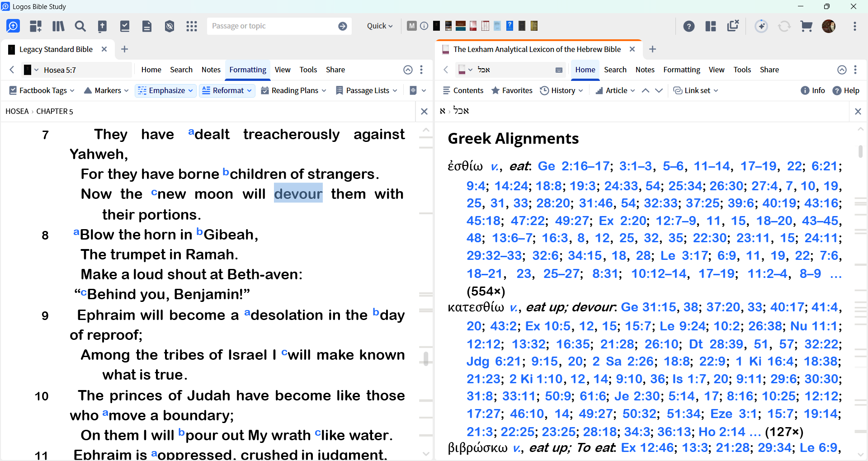Click the keyboard icon in lexicon reference box
The width and height of the screenshot is (868, 461).
point(559,70)
